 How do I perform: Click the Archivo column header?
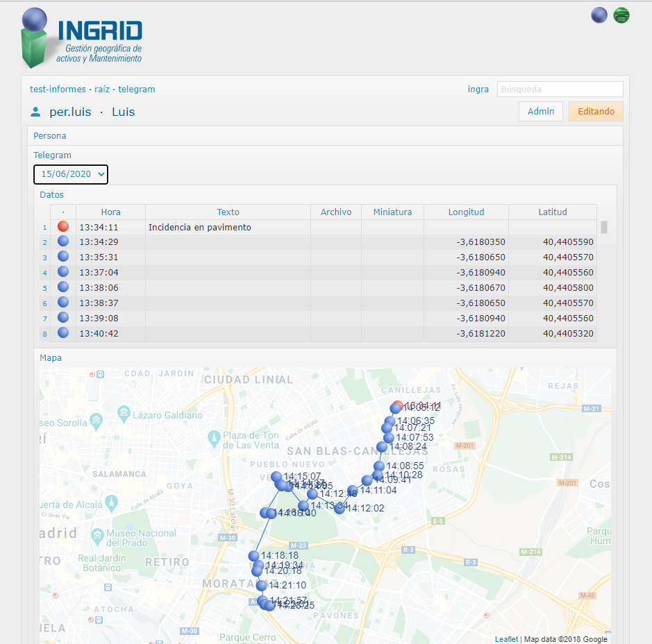click(336, 212)
